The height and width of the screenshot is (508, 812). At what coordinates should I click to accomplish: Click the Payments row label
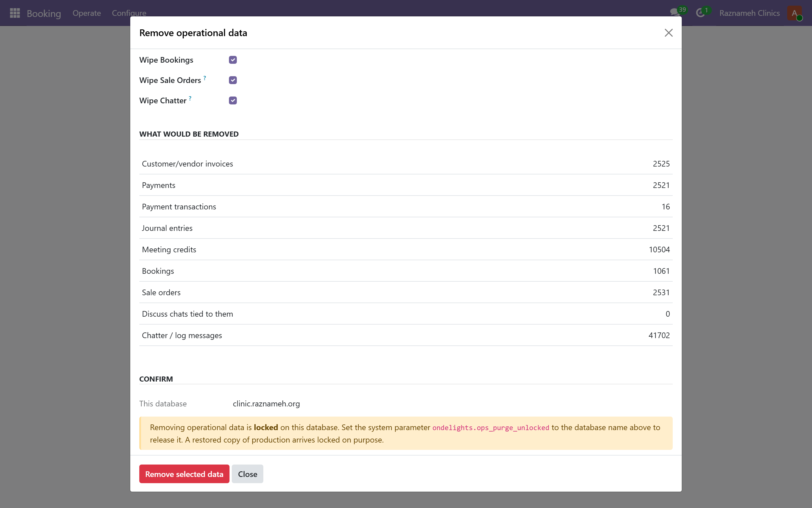click(x=158, y=185)
